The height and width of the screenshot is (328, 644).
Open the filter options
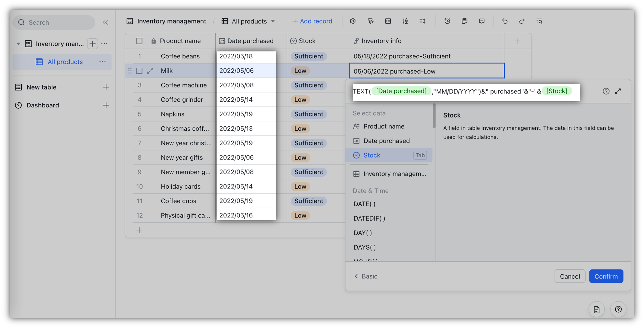pyautogui.click(x=370, y=21)
